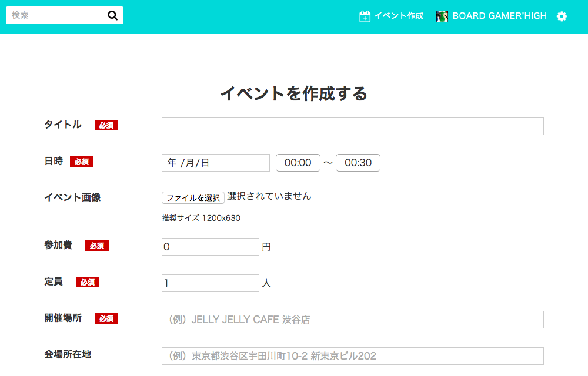The height and width of the screenshot is (376, 588).
Task: Open the 00:30 end time dropdown
Action: pyautogui.click(x=358, y=163)
